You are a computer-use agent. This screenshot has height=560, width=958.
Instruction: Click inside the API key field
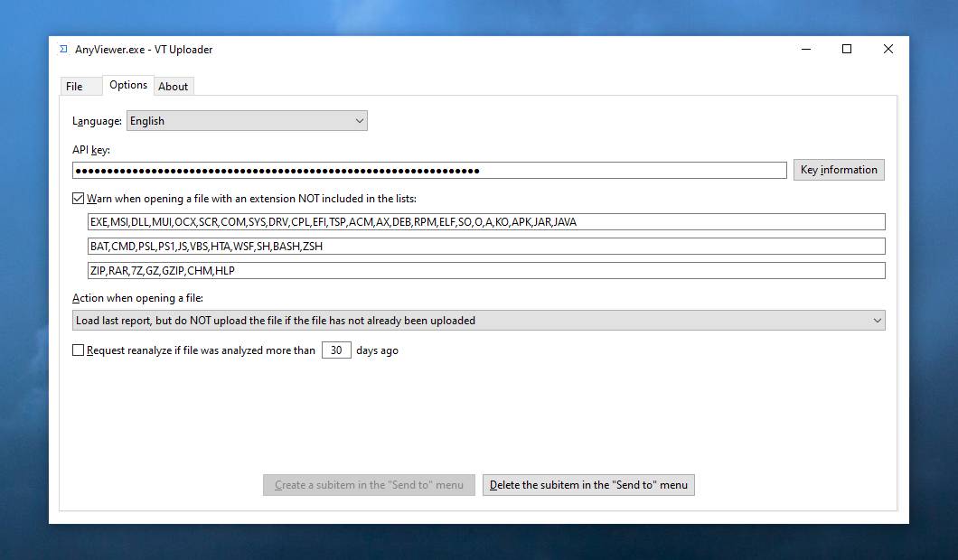[x=429, y=171]
